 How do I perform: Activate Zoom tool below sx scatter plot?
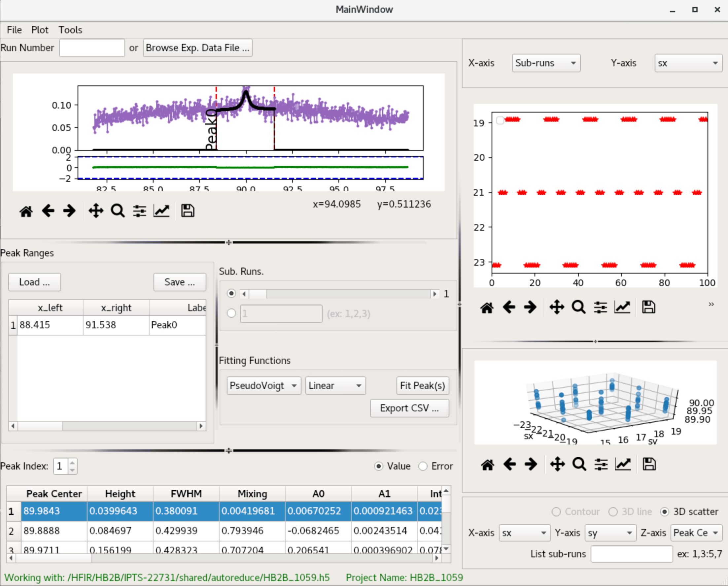pos(579,308)
